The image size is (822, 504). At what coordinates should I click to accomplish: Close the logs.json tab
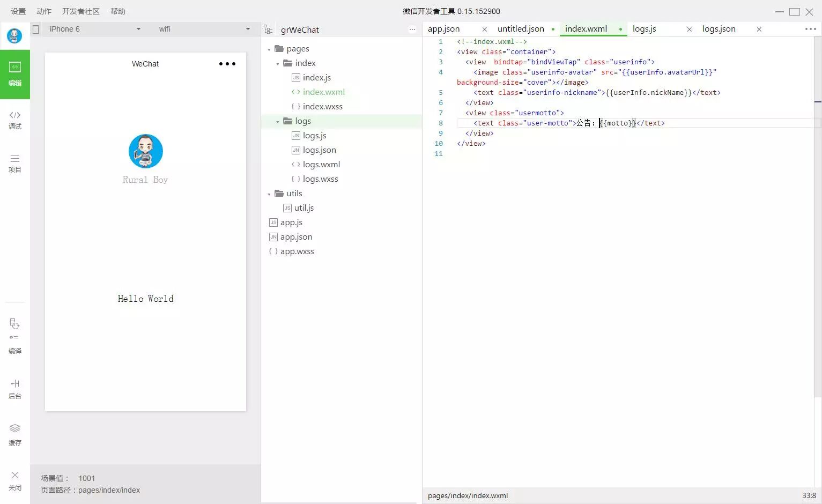tap(759, 29)
